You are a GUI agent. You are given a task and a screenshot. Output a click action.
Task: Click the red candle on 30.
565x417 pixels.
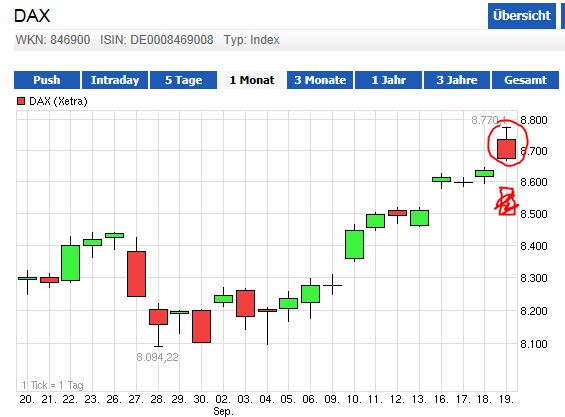pyautogui.click(x=201, y=326)
